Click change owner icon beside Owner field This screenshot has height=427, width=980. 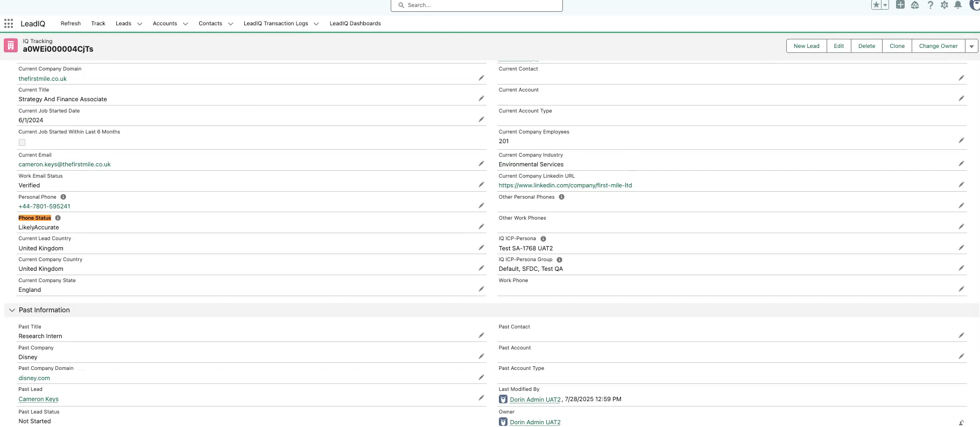pos(961,423)
